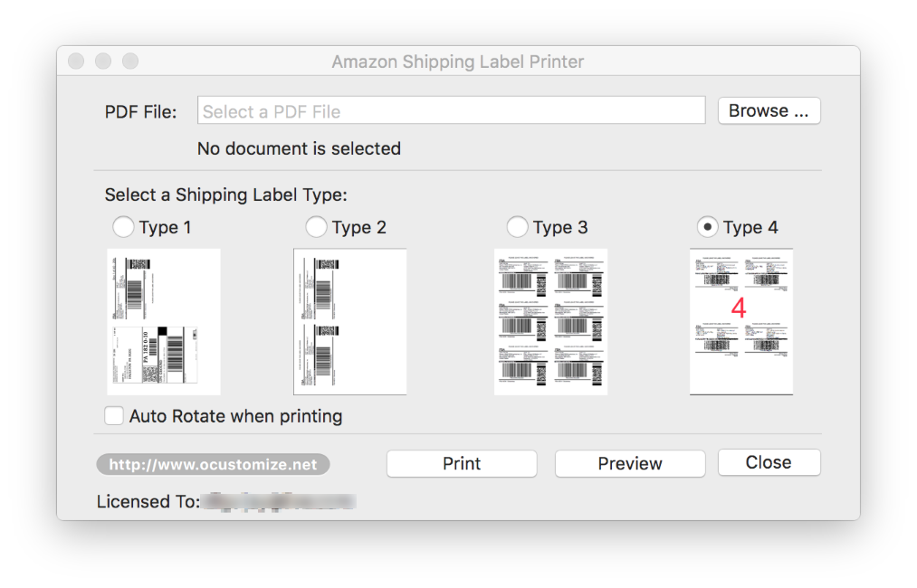This screenshot has width=917, height=588.
Task: Open the www.ocustomize.net website link
Action: tap(213, 464)
